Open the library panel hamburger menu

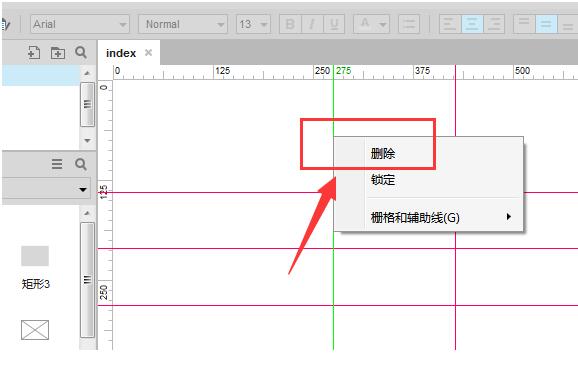pyautogui.click(x=57, y=164)
